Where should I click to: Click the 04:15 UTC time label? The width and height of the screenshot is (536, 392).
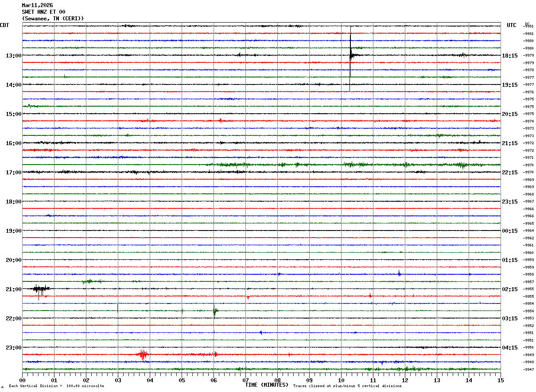pyautogui.click(x=510, y=348)
